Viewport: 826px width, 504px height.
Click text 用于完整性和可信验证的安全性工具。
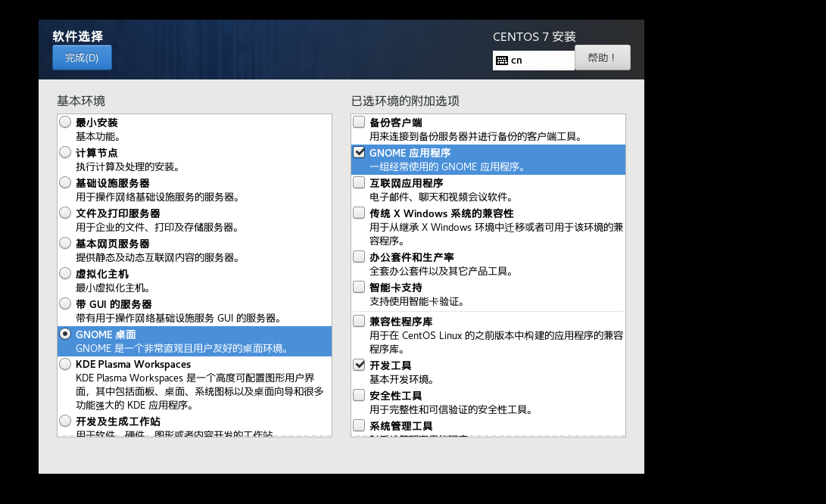(x=451, y=409)
